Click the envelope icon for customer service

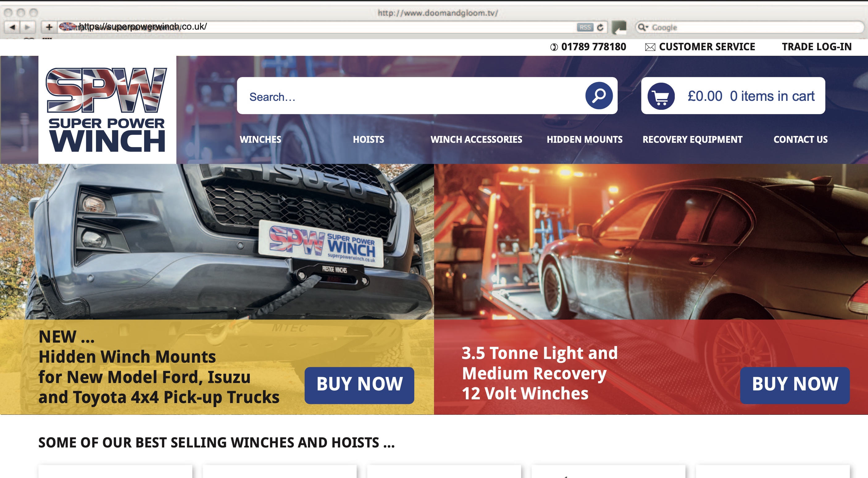[650, 47]
